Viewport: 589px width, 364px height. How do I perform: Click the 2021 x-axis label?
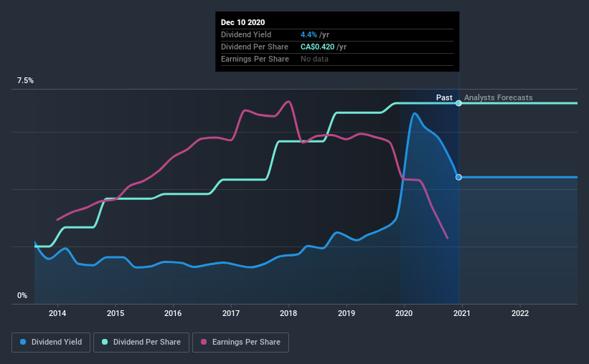(462, 313)
